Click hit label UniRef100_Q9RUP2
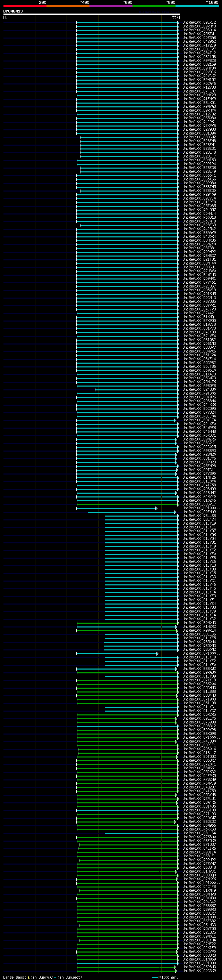The image size is (222, 980). pyautogui.click(x=199, y=860)
